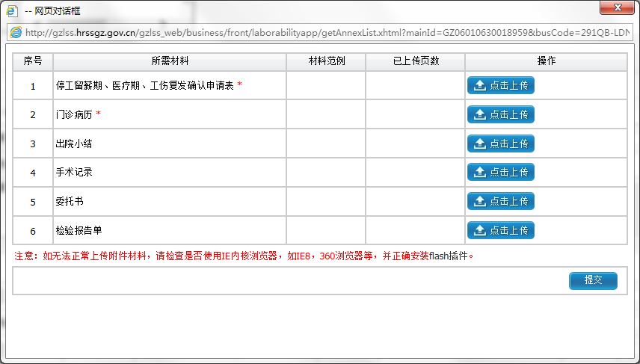Click 点击上传 for 门诊病历 row

click(500, 114)
